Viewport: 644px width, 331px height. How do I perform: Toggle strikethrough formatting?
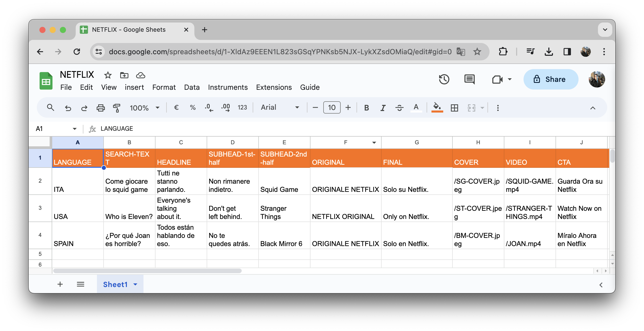point(399,108)
